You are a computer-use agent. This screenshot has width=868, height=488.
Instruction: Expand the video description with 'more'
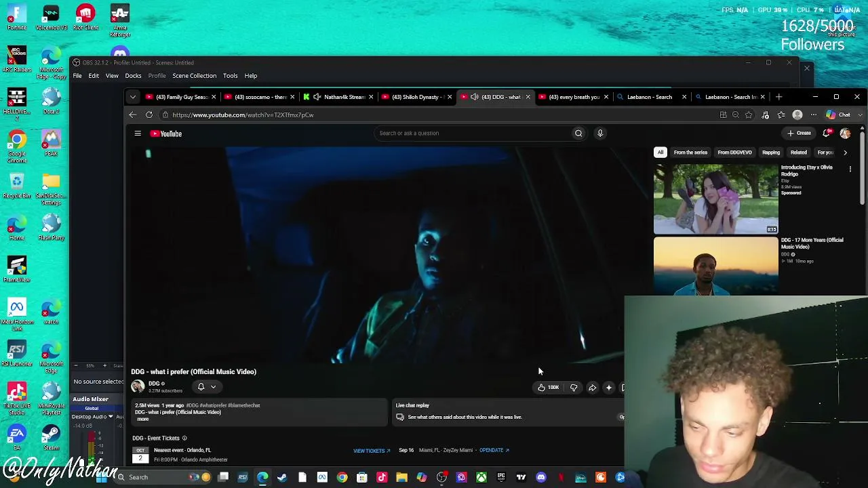point(142,419)
